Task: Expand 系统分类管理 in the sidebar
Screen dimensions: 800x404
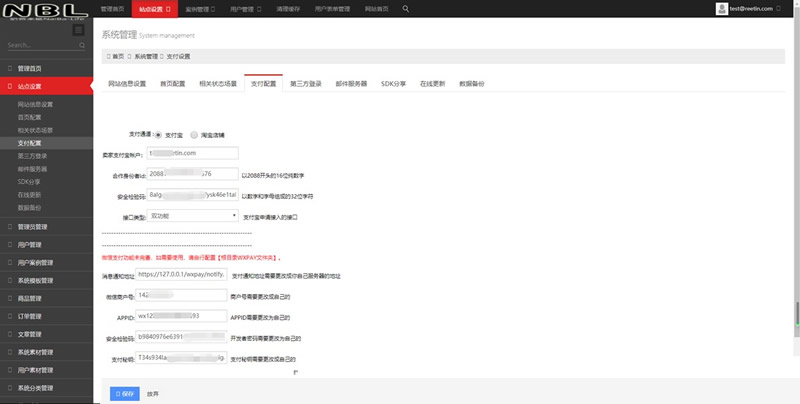Action: pyautogui.click(x=46, y=388)
